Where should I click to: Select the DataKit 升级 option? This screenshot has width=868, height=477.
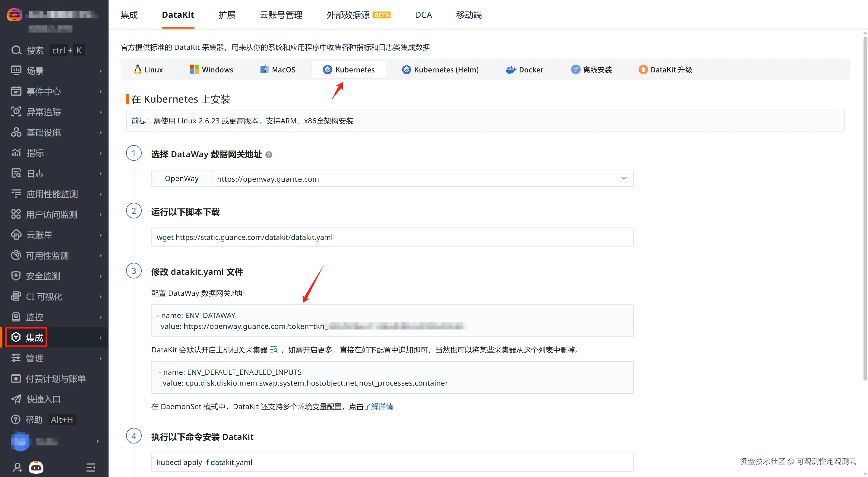[x=665, y=70]
